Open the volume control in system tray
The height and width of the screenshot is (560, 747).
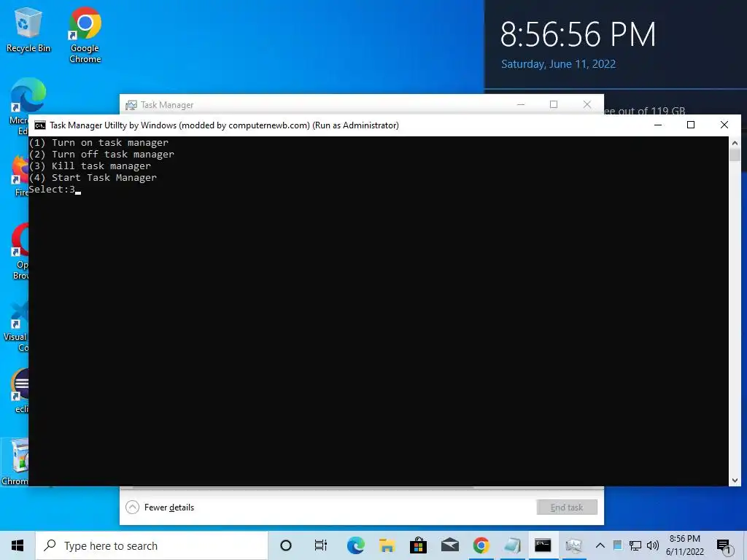pos(653,545)
